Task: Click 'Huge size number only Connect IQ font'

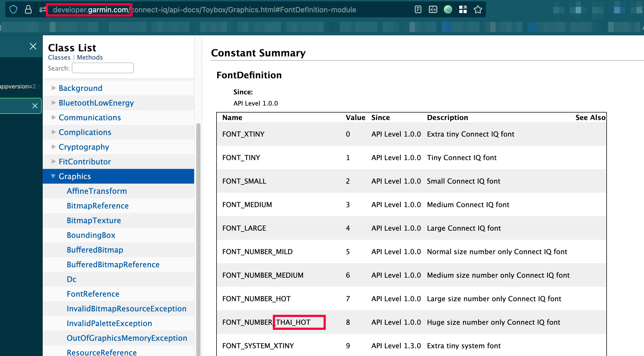Action: [493, 322]
